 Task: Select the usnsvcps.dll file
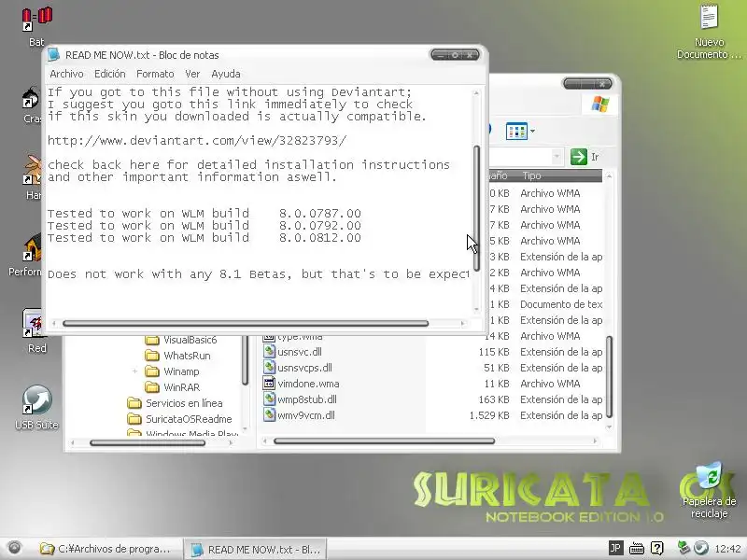[304, 368]
